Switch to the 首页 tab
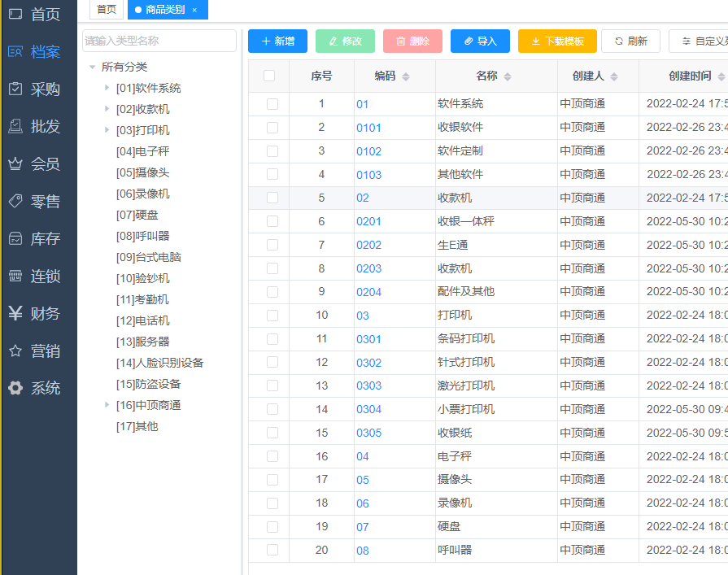The image size is (728, 575). point(106,10)
